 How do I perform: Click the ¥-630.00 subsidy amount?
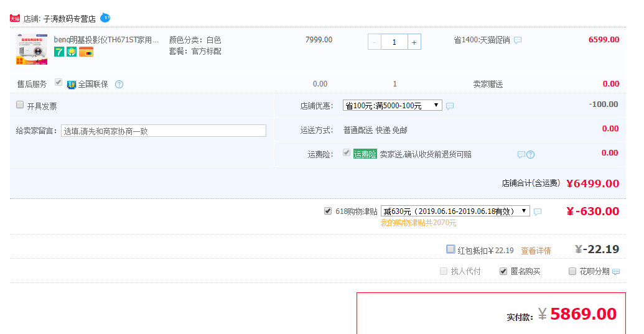[592, 211]
